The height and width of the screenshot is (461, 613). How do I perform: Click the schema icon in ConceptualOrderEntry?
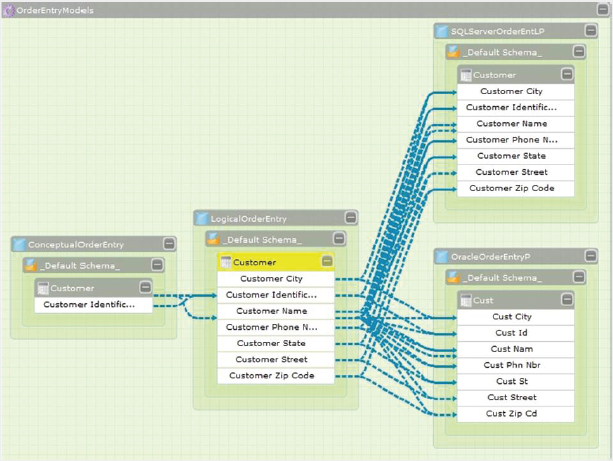click(30, 265)
